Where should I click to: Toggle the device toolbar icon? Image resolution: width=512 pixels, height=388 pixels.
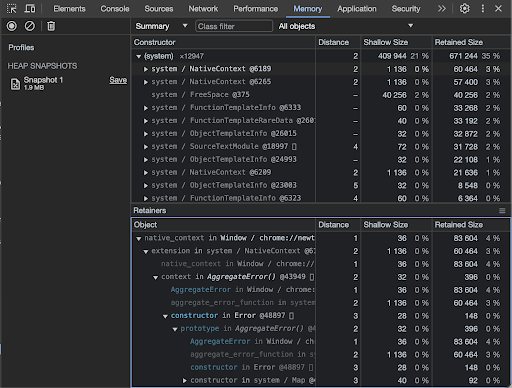tap(30, 9)
